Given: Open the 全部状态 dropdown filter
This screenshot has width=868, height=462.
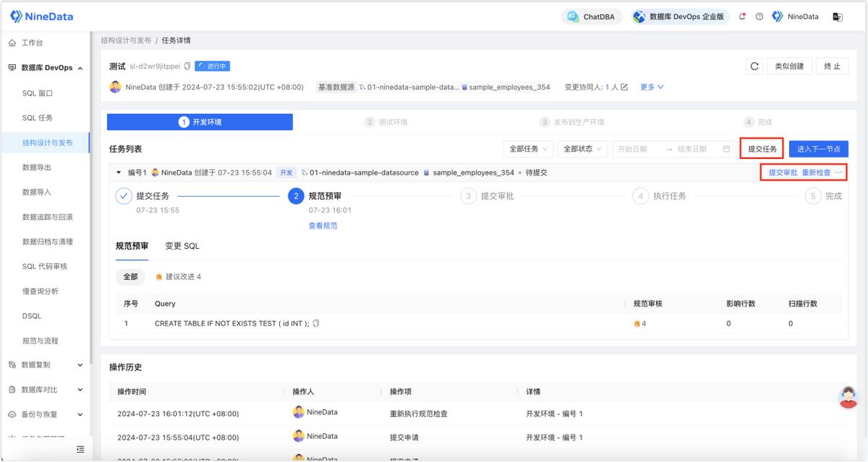Looking at the screenshot, I should click(x=582, y=149).
